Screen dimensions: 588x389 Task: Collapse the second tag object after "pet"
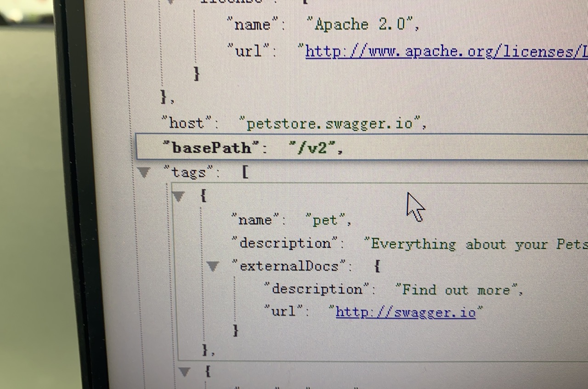184,371
